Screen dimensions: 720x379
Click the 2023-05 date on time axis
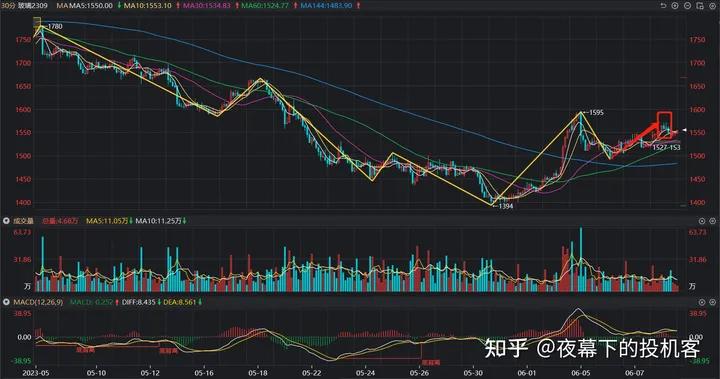(36, 373)
